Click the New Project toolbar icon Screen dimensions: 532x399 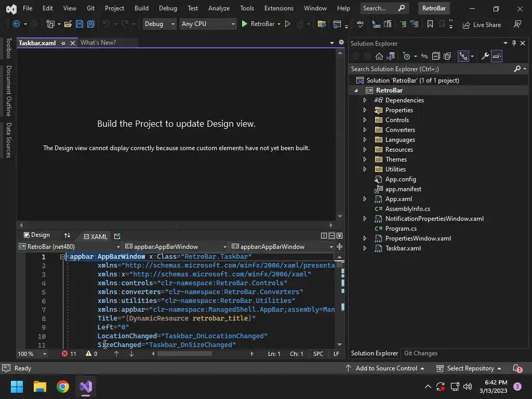[x=50, y=24]
